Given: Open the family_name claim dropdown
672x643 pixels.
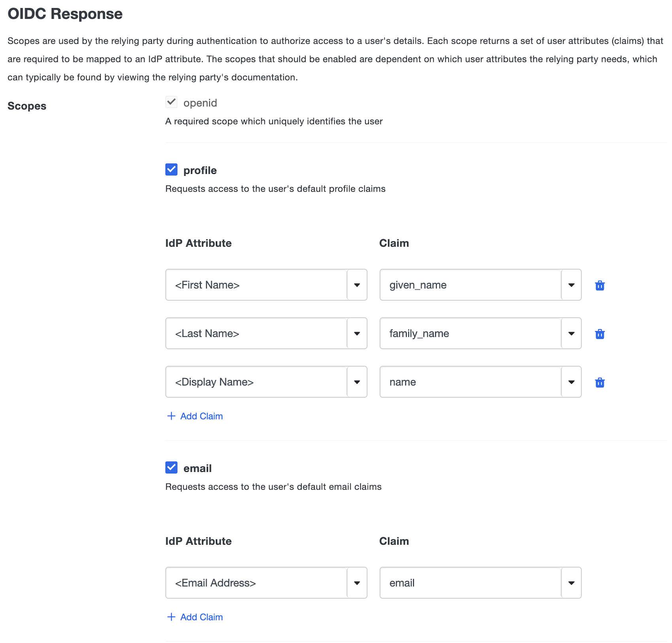Looking at the screenshot, I should (571, 334).
